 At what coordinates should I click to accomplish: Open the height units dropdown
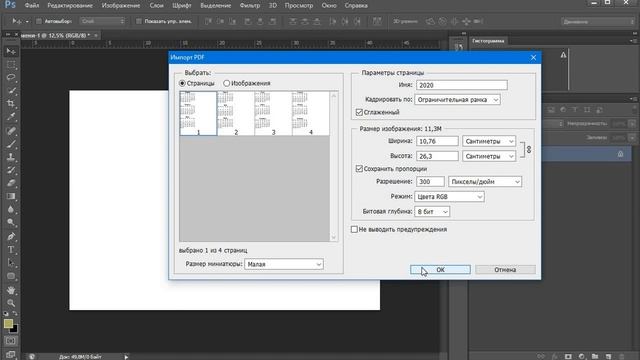[489, 156]
